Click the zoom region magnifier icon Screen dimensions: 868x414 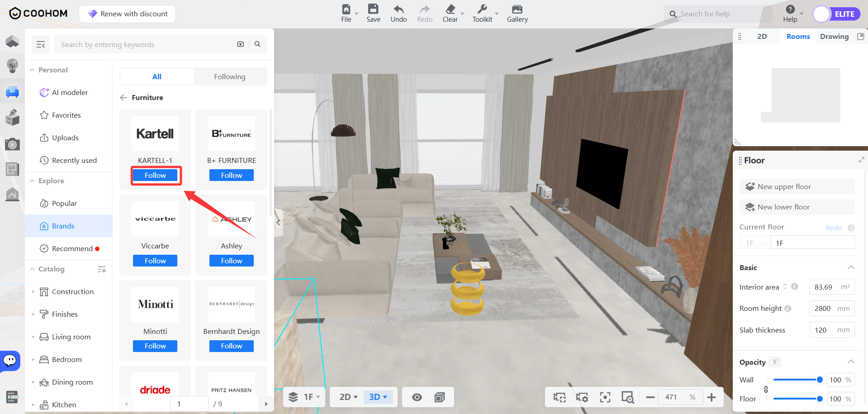[x=627, y=397]
